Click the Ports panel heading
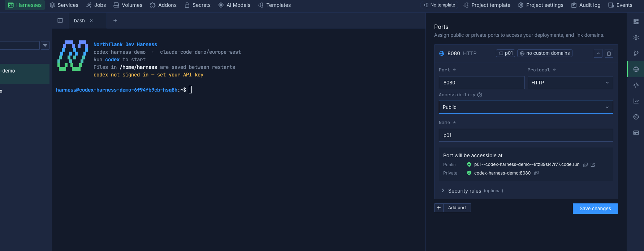Viewport: 644px width, 251px height. [441, 27]
